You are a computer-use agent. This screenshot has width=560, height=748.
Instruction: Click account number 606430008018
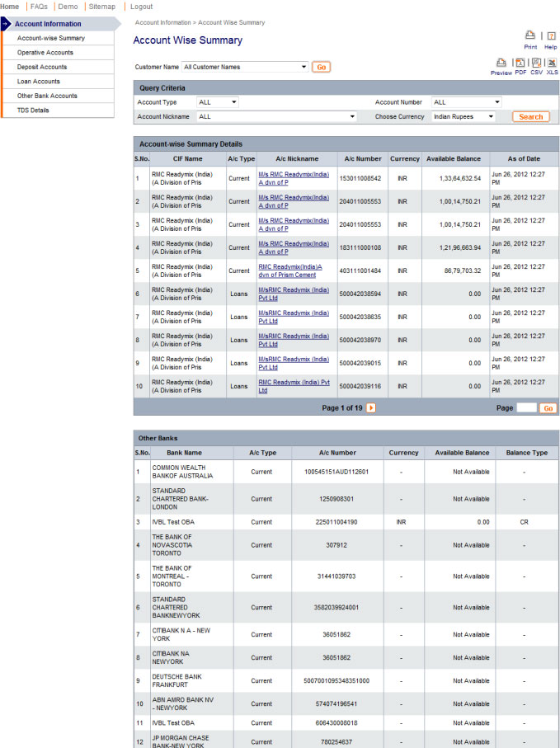[x=336, y=723]
